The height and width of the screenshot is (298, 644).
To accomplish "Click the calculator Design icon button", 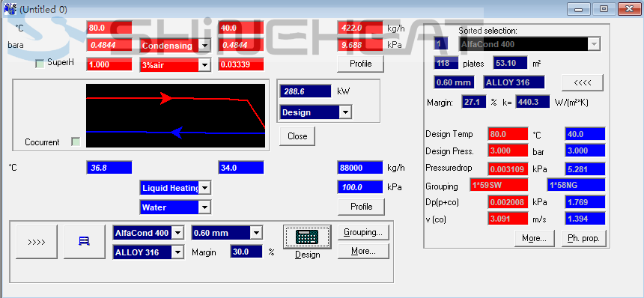I will pos(307,237).
